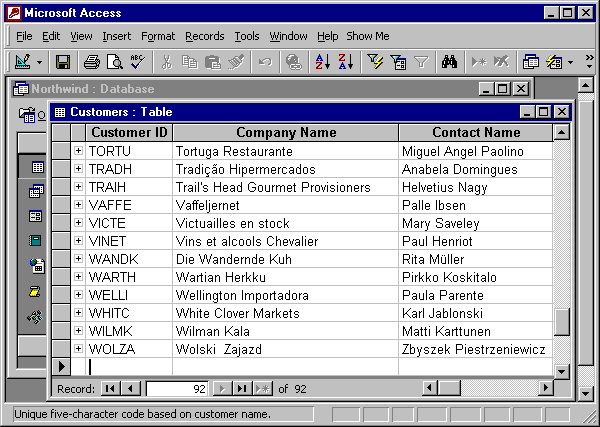Click the Filter By Selection icon
Image resolution: width=600 pixels, height=427 pixels.
(376, 62)
